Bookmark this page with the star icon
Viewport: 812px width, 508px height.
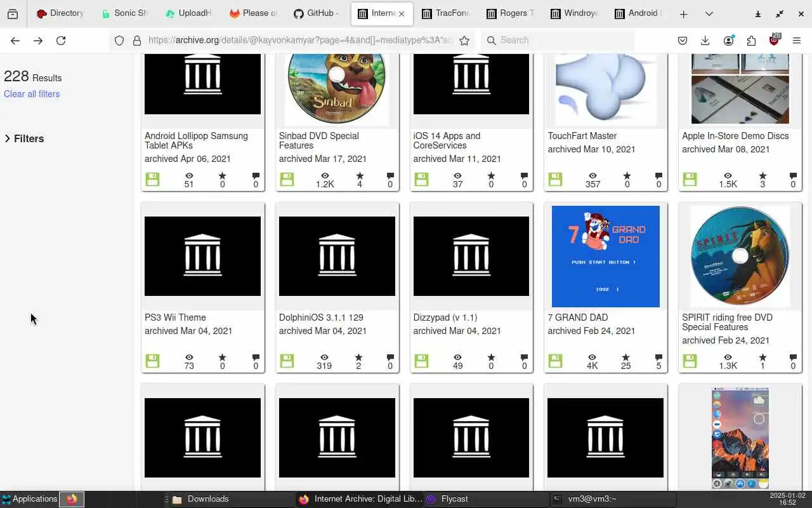pos(464,40)
